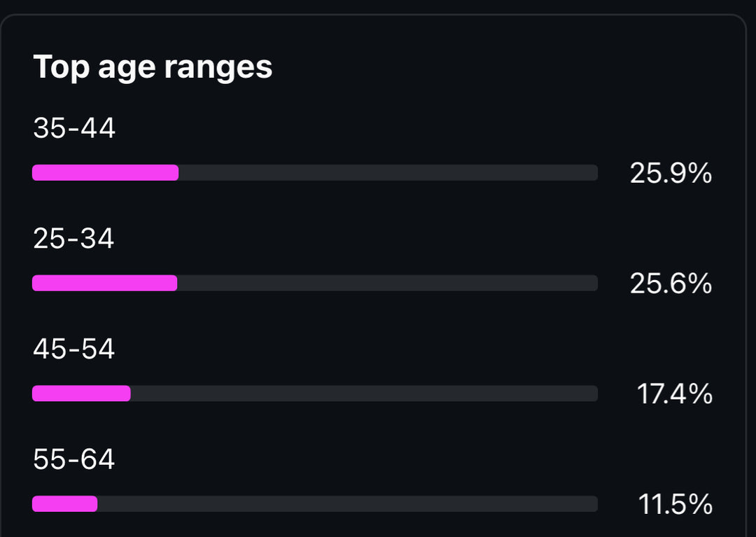Click the 25.6% percentage value
The width and height of the screenshot is (756, 537).
pos(671,284)
